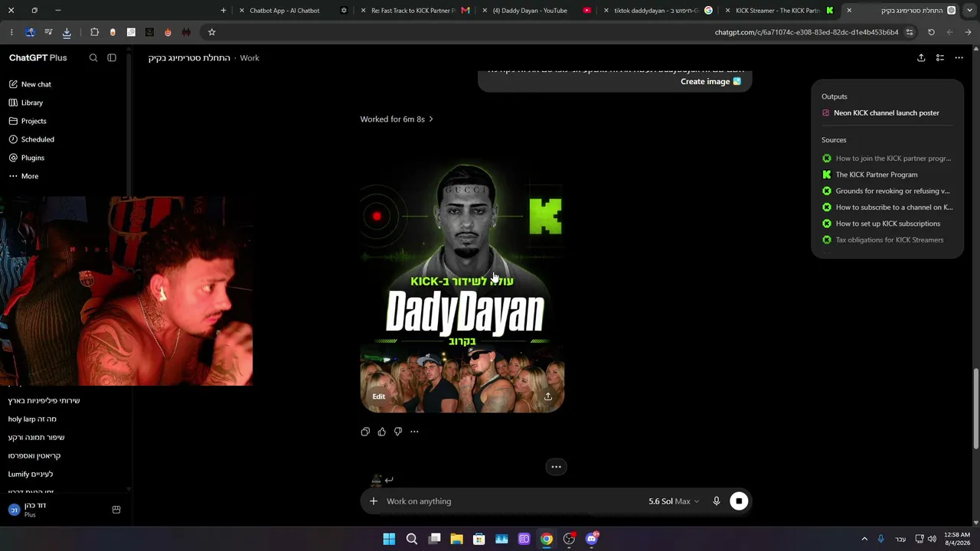The height and width of the screenshot is (551, 980).
Task: Open Discord from the taskbar
Action: (592, 539)
